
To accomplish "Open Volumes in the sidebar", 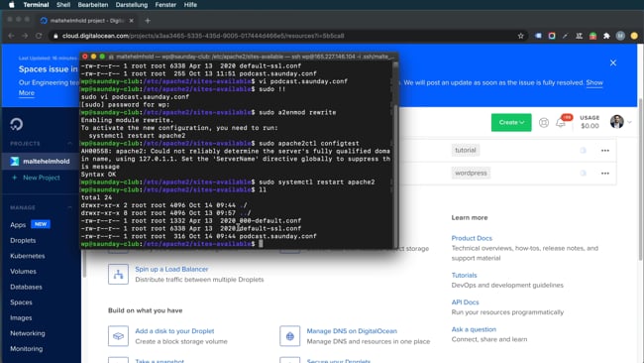I will pyautogui.click(x=23, y=272).
